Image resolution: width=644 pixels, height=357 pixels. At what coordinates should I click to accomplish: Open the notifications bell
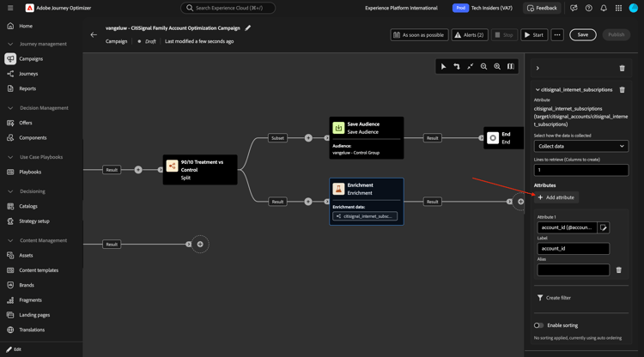pyautogui.click(x=604, y=8)
